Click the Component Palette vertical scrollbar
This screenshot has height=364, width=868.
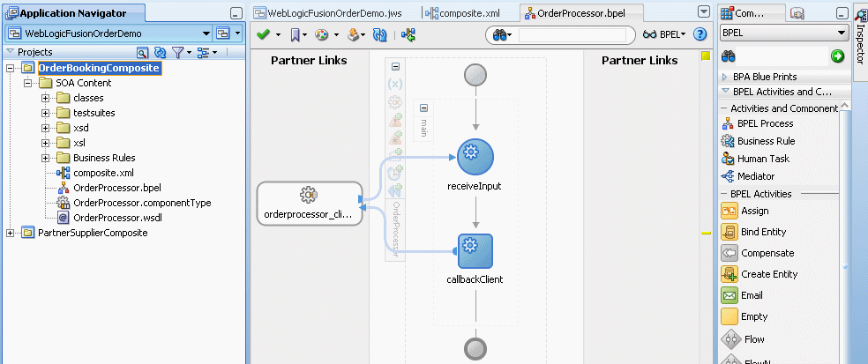pos(844,233)
